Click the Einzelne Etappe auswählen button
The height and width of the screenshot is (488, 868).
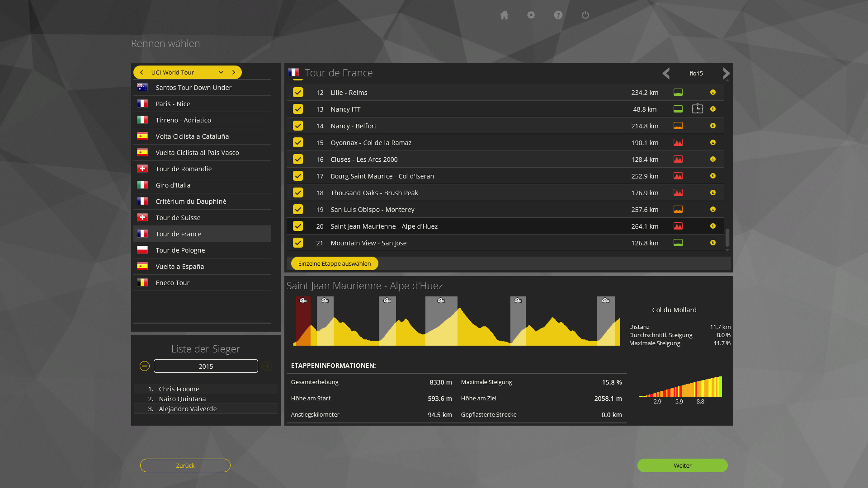335,263
